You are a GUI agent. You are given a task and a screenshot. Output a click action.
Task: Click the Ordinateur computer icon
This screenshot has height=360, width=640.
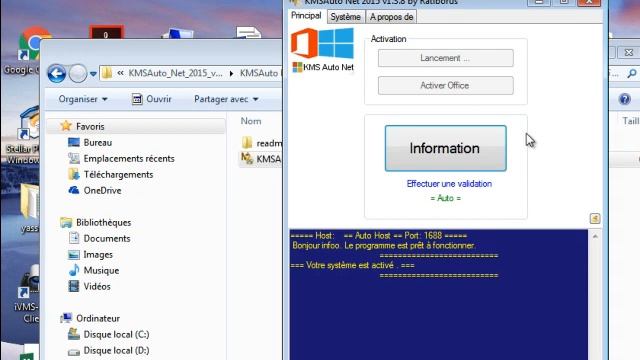coord(66,318)
